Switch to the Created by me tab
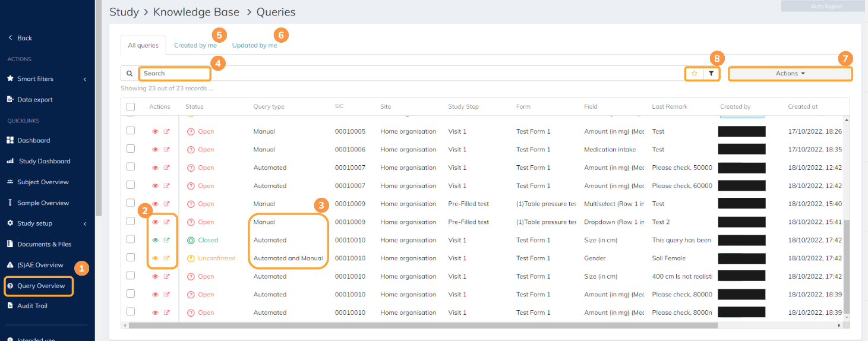The width and height of the screenshot is (868, 341). [x=195, y=45]
